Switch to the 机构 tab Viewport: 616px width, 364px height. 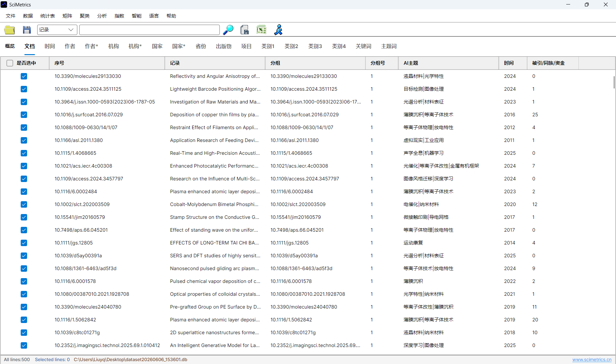point(114,46)
